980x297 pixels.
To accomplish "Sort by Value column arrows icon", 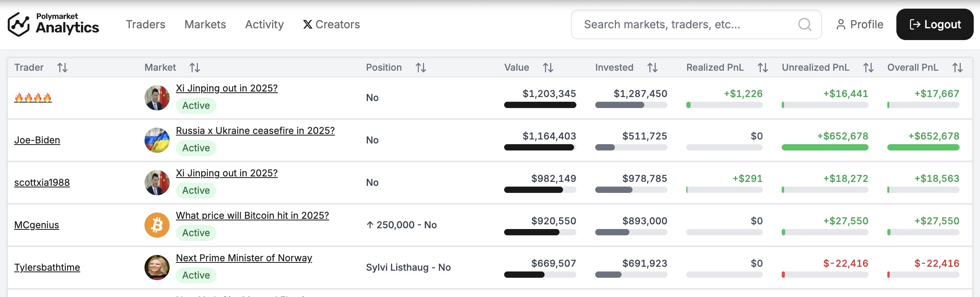I will click(x=548, y=68).
